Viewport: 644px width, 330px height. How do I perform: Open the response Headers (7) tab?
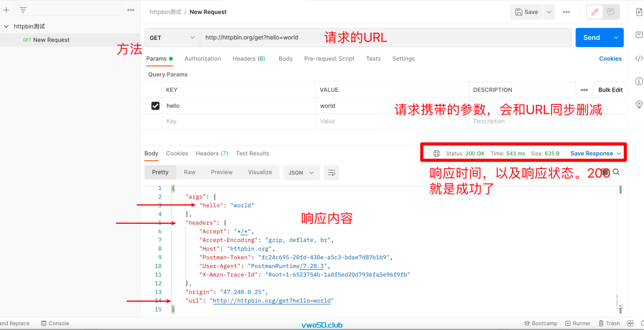pos(212,154)
